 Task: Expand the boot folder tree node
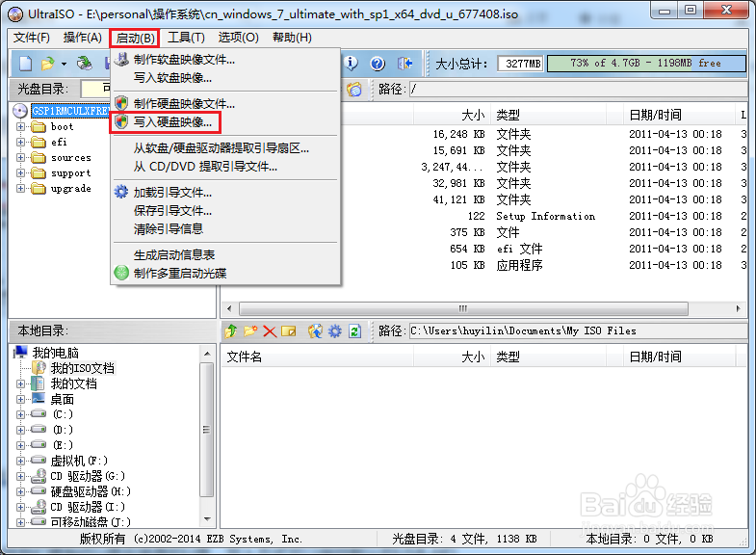coord(21,127)
